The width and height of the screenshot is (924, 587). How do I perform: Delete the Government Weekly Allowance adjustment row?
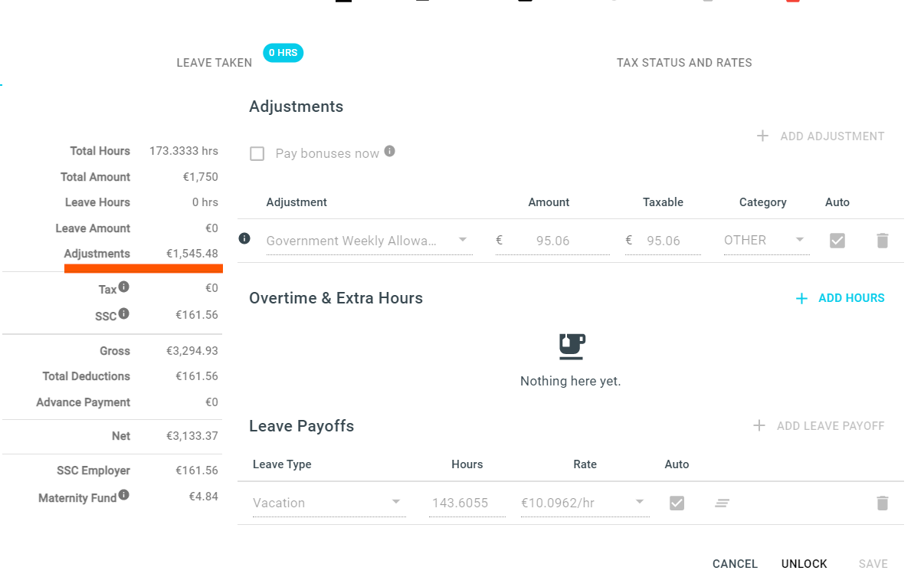pos(882,241)
